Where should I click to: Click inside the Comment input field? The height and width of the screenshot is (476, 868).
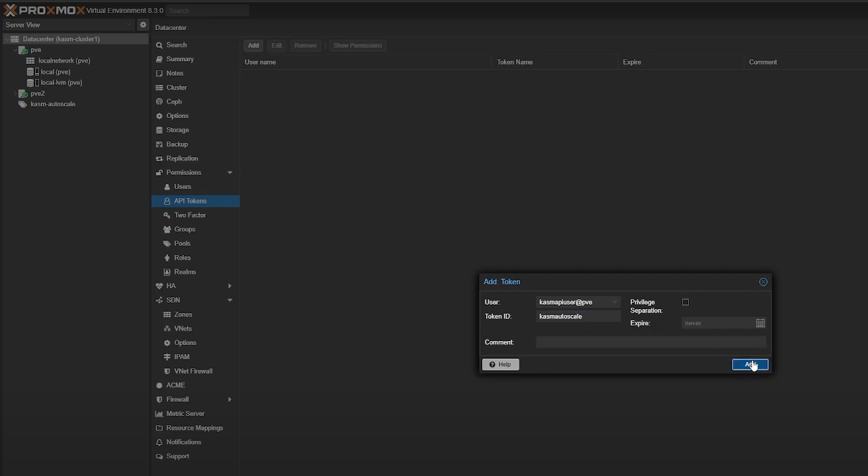[x=650, y=342]
